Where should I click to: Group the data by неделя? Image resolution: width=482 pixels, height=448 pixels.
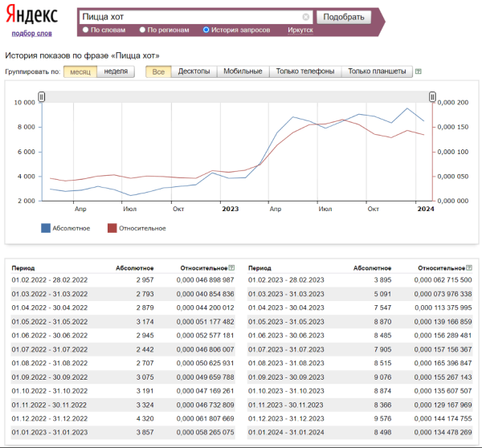tap(116, 71)
